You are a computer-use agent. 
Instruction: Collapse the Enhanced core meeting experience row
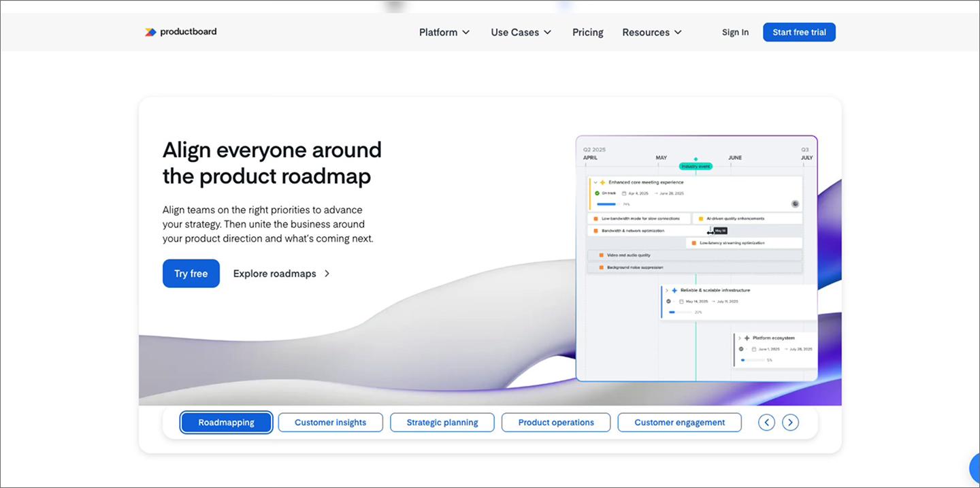[x=595, y=182]
